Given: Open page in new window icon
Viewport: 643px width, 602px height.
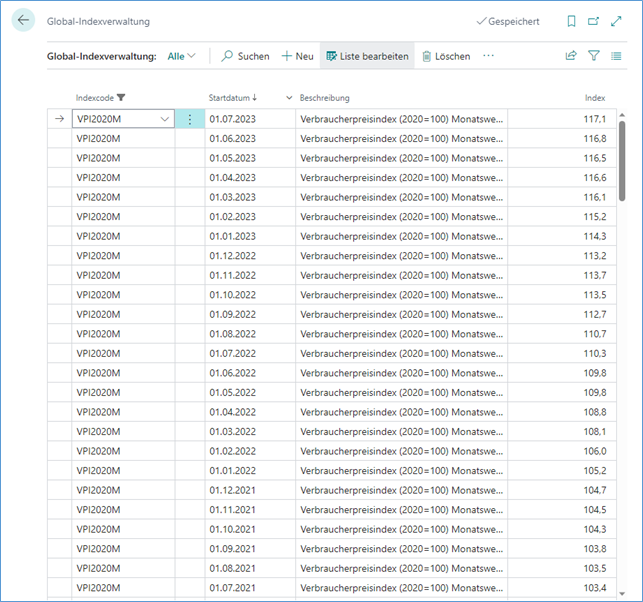Looking at the screenshot, I should [x=594, y=21].
